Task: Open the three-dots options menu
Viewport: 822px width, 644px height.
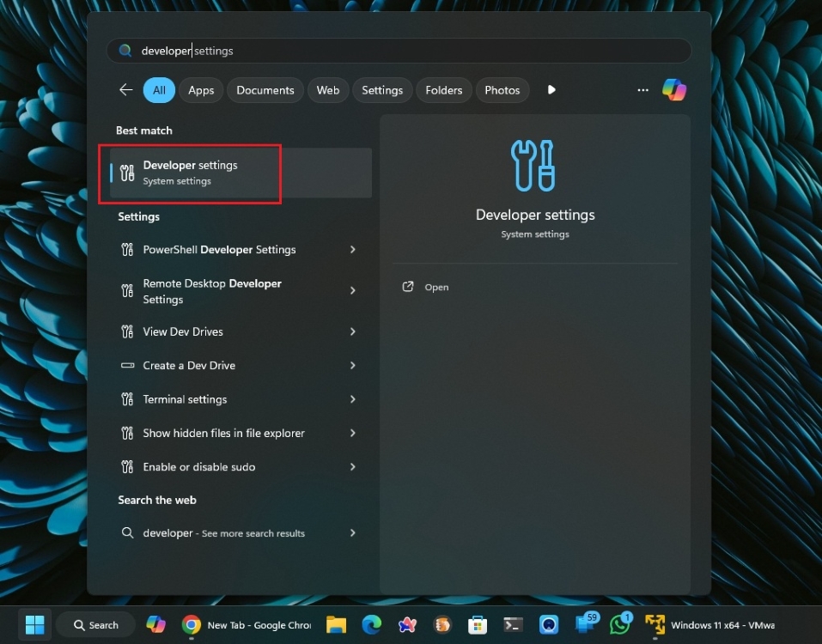Action: pos(642,89)
